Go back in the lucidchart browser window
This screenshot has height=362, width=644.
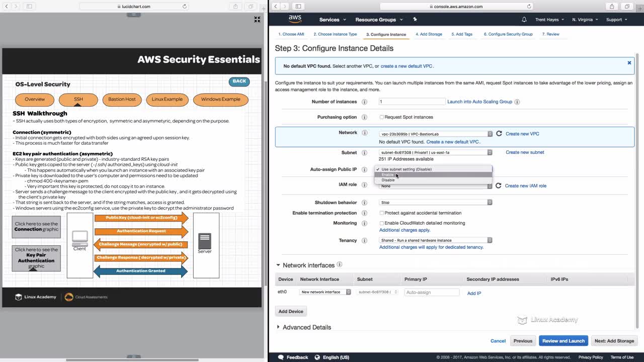[7, 7]
